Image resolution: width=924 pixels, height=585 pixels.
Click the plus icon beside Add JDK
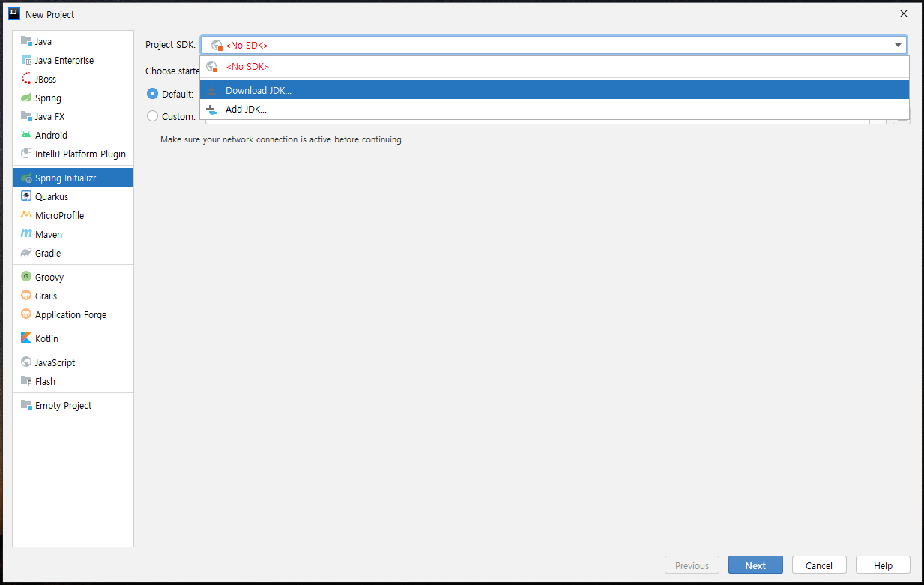pyautogui.click(x=212, y=109)
